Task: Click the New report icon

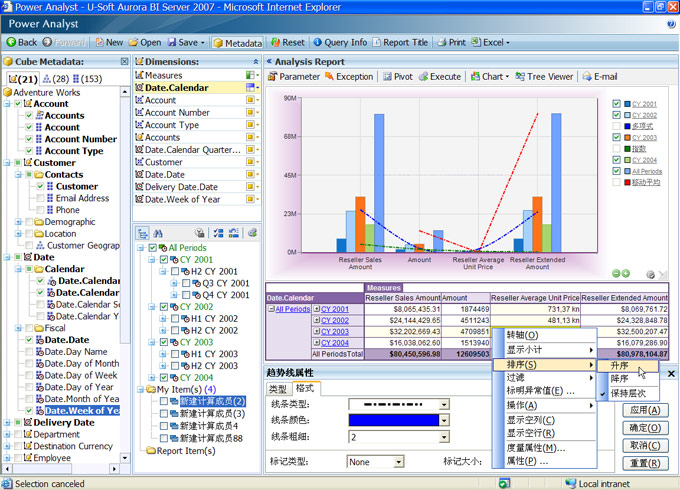Action: point(100,42)
